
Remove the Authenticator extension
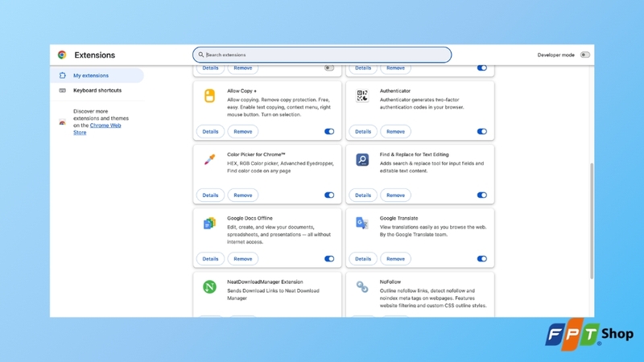(x=395, y=131)
